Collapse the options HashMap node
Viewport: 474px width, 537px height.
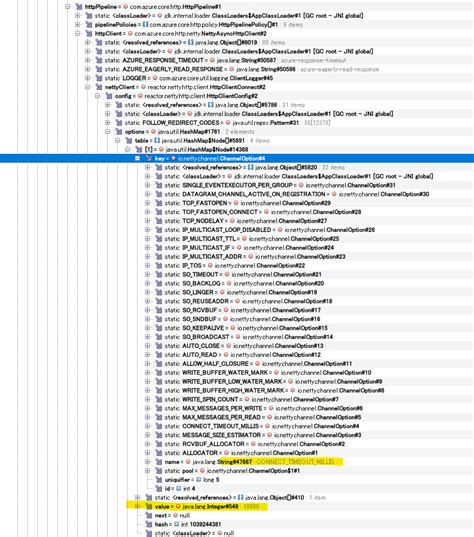click(x=108, y=132)
